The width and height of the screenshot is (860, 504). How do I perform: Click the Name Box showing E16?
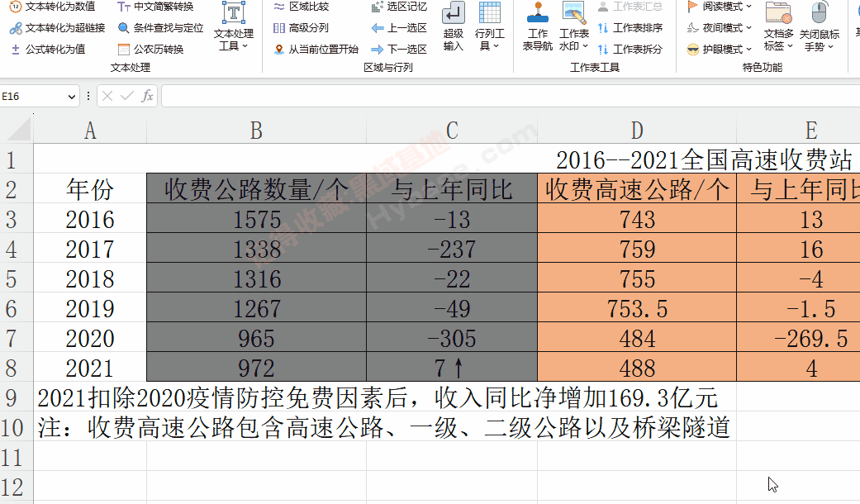33,97
